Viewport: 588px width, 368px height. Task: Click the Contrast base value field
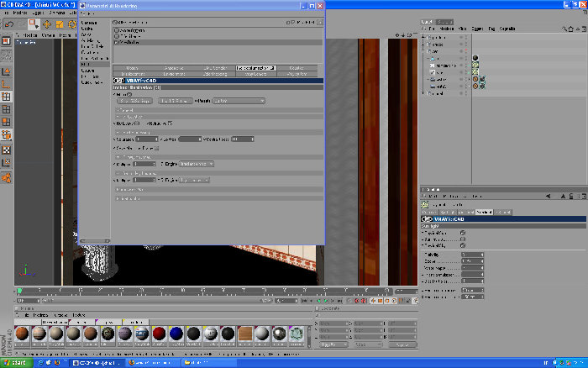coord(243,139)
